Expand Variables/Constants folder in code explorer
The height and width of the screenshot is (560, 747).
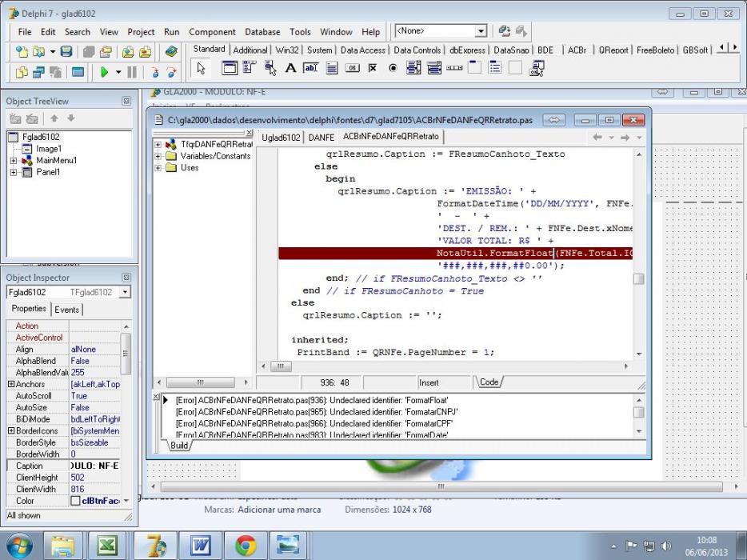pos(158,156)
